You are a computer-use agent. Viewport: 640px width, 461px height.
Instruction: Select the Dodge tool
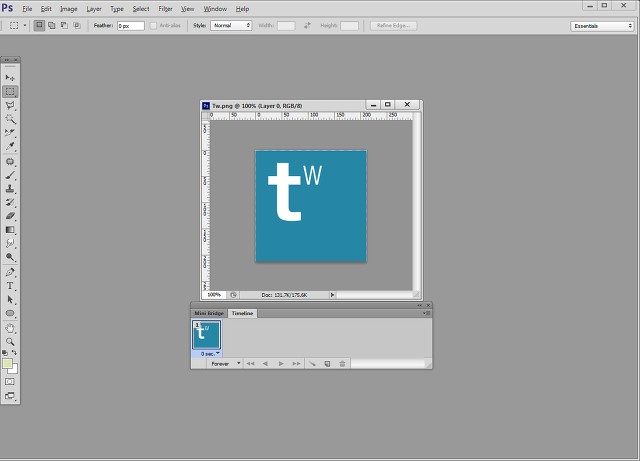click(10, 257)
